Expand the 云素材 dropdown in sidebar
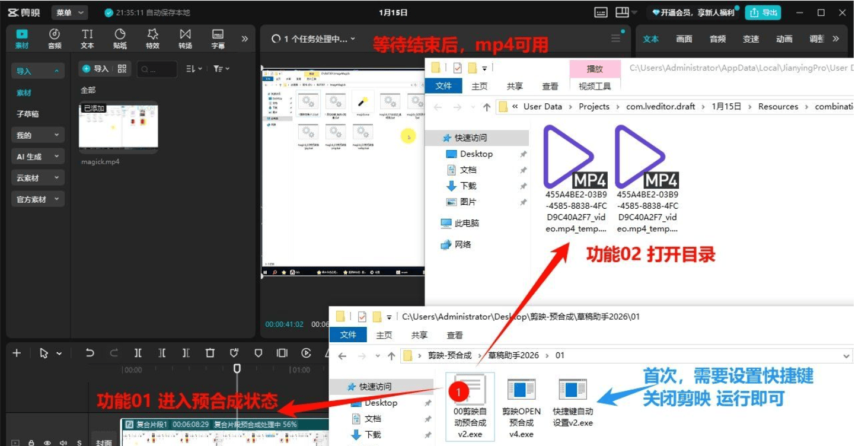The width and height of the screenshot is (868, 446). click(37, 177)
